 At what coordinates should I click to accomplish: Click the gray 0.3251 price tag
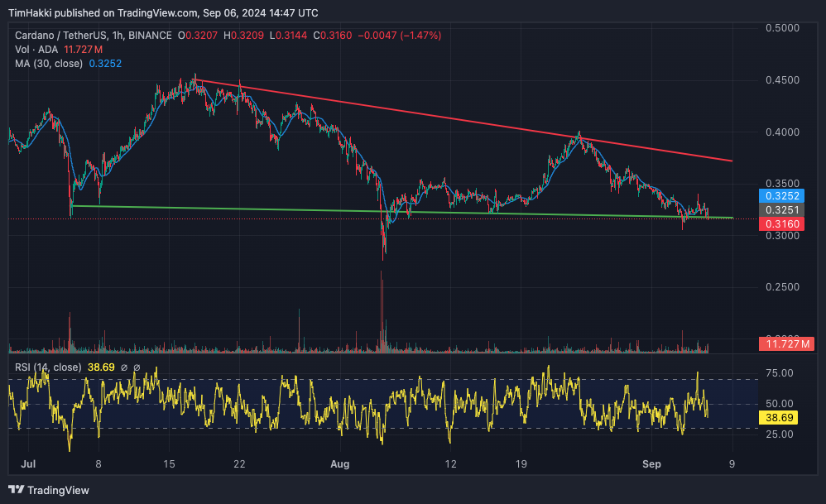[781, 210]
